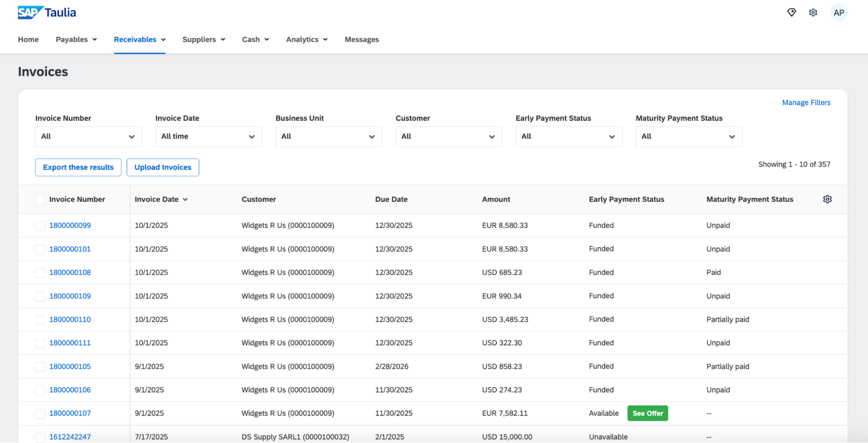Check the box for invoice 1800000107
The height and width of the screenshot is (443, 868).
[x=40, y=413]
